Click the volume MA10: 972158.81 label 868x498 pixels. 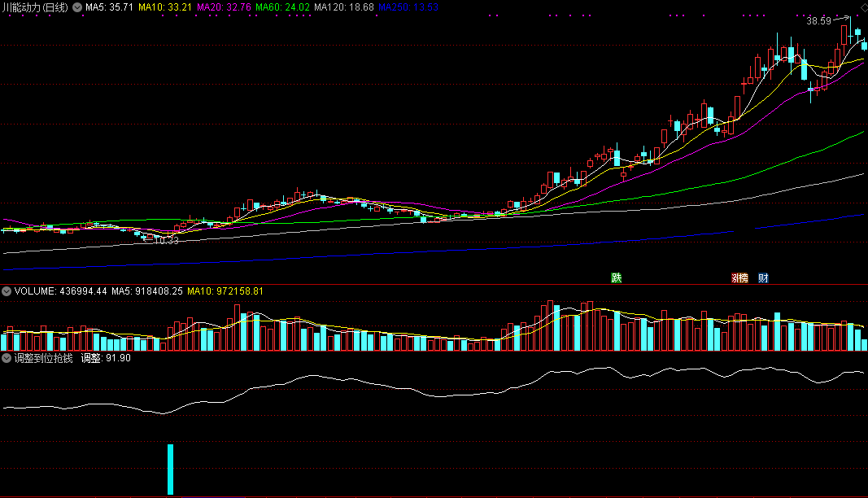click(225, 291)
